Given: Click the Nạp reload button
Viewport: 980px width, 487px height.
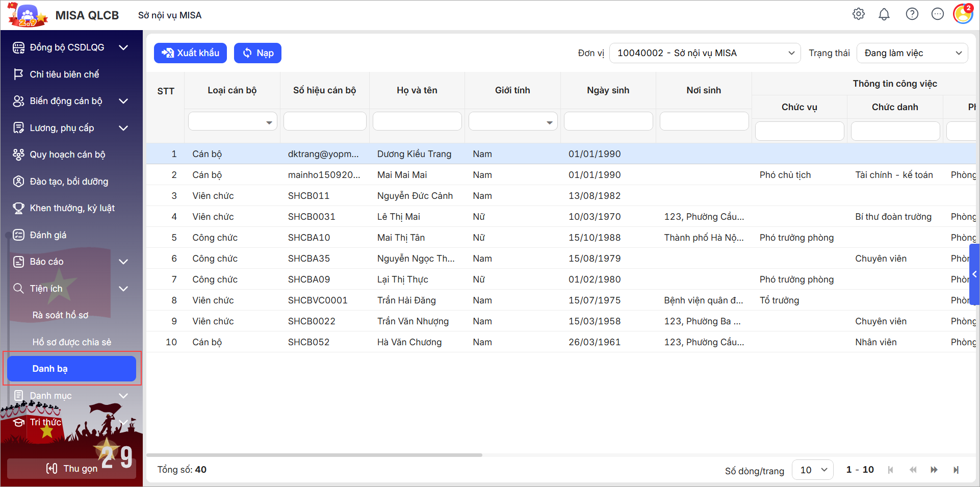Looking at the screenshot, I should (x=257, y=53).
